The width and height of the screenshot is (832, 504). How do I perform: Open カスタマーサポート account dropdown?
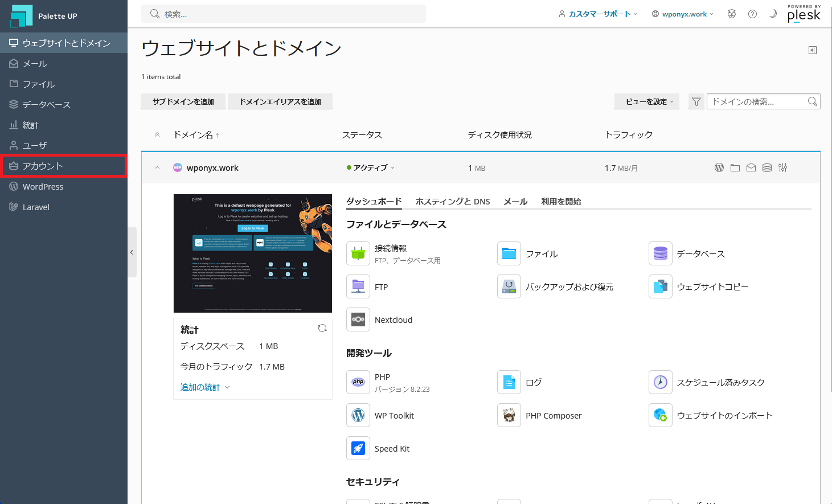click(x=598, y=14)
